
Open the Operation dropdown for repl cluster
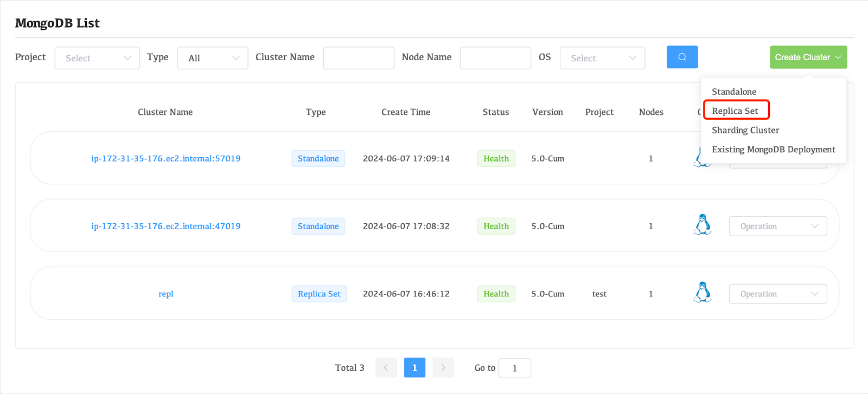click(777, 294)
